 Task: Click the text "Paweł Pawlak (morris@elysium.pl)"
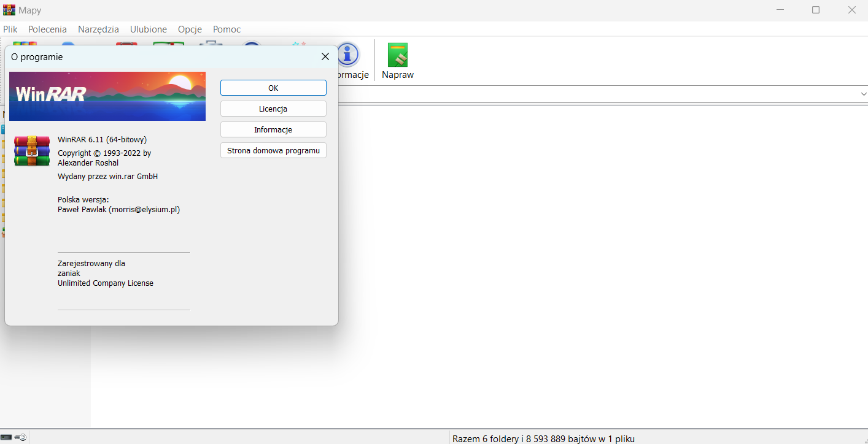118,209
